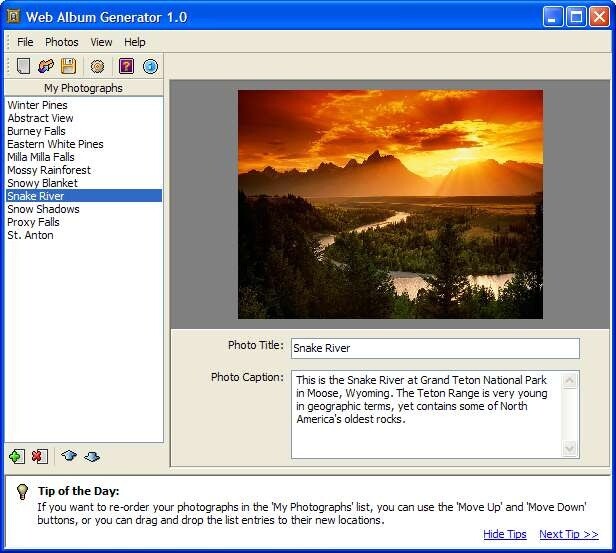The width and height of the screenshot is (616, 553).
Task: Click the blue About info icon
Action: tap(150, 66)
